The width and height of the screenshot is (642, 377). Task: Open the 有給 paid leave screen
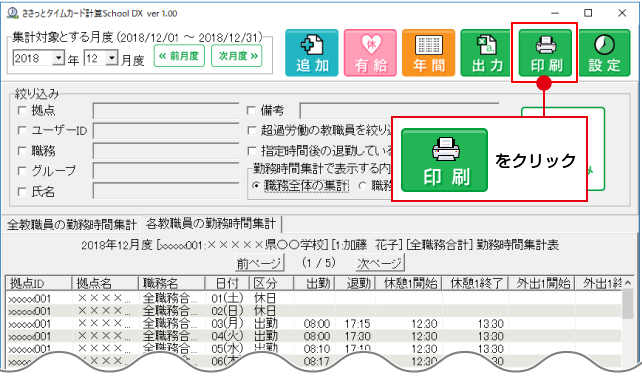(371, 53)
